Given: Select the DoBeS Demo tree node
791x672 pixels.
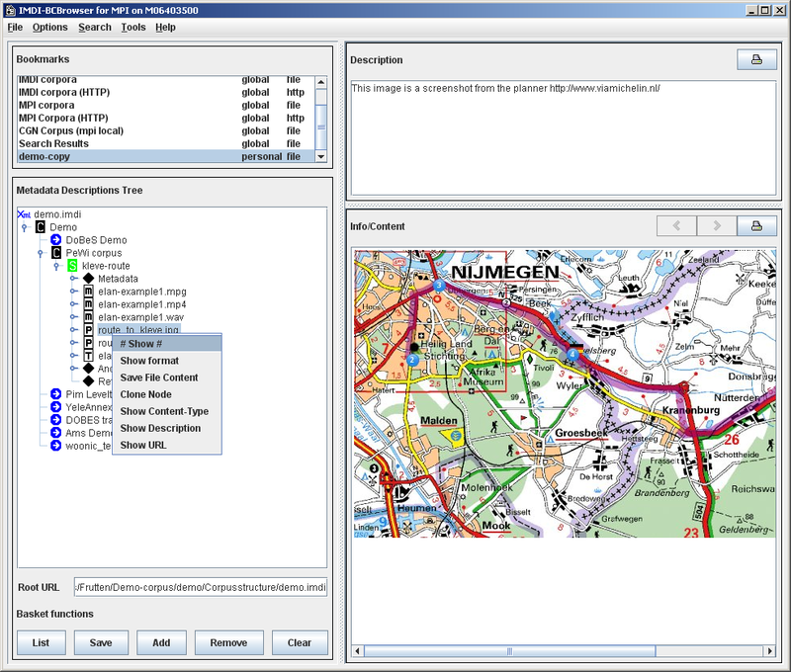Looking at the screenshot, I should (96, 240).
